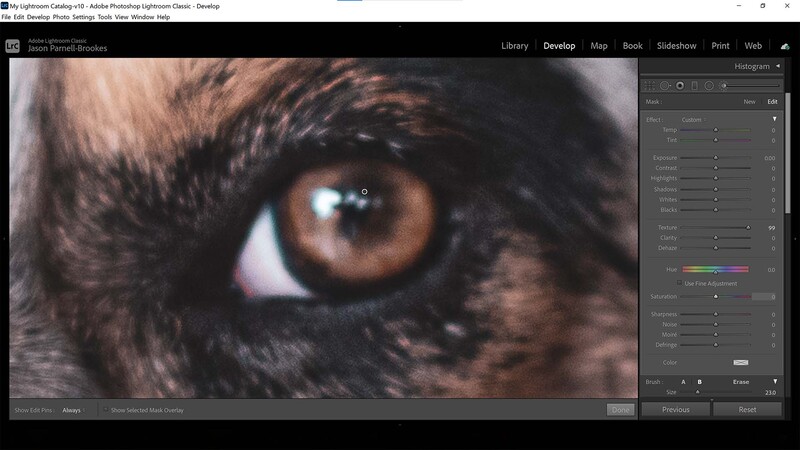Enable Use Fine Adjustment checkbox

coord(679,283)
